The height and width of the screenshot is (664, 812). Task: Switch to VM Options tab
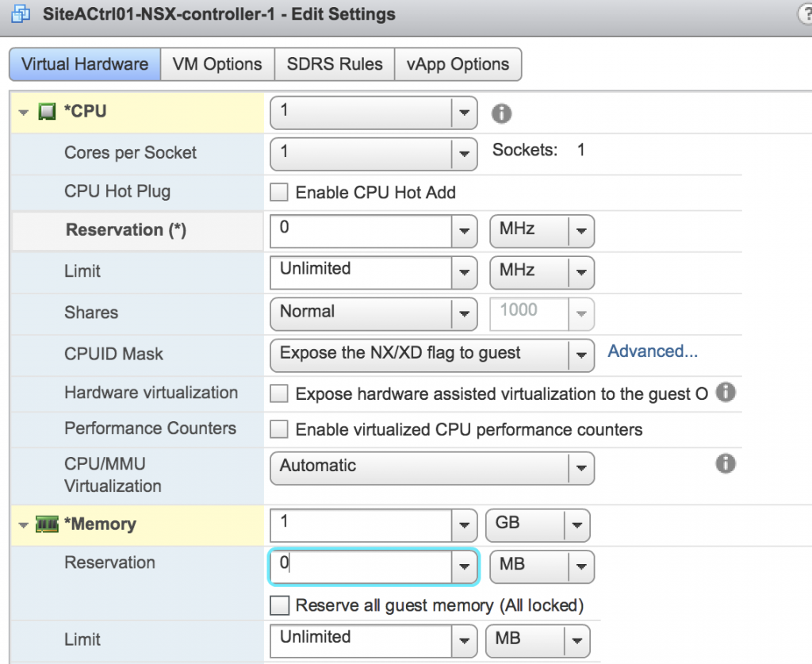click(217, 64)
